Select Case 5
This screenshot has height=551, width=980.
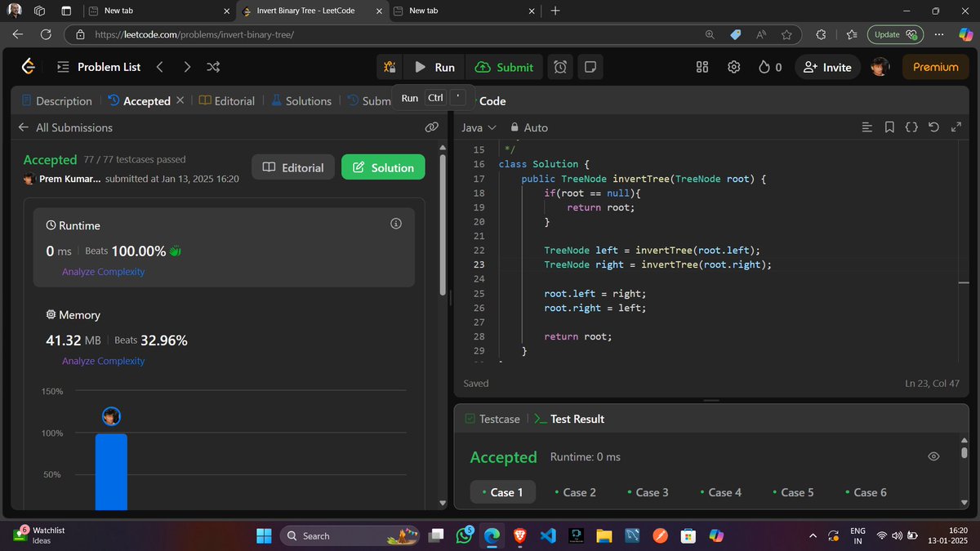793,492
